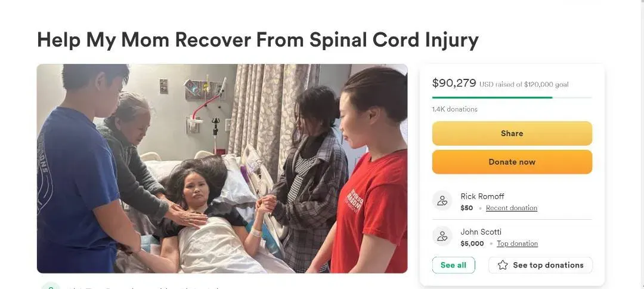This screenshot has width=644, height=289.
Task: Click the $120,000 goal text
Action: [x=546, y=84]
